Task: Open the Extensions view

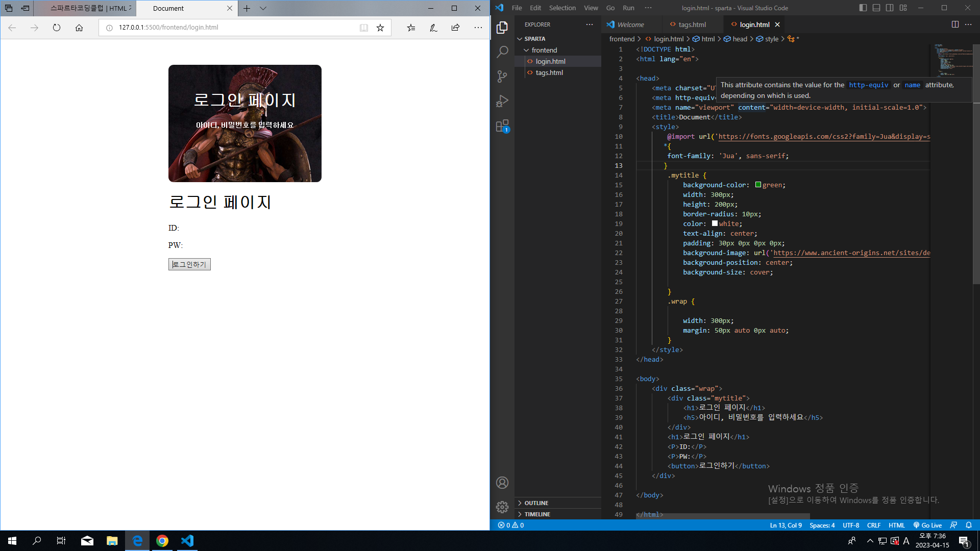Action: point(502,126)
